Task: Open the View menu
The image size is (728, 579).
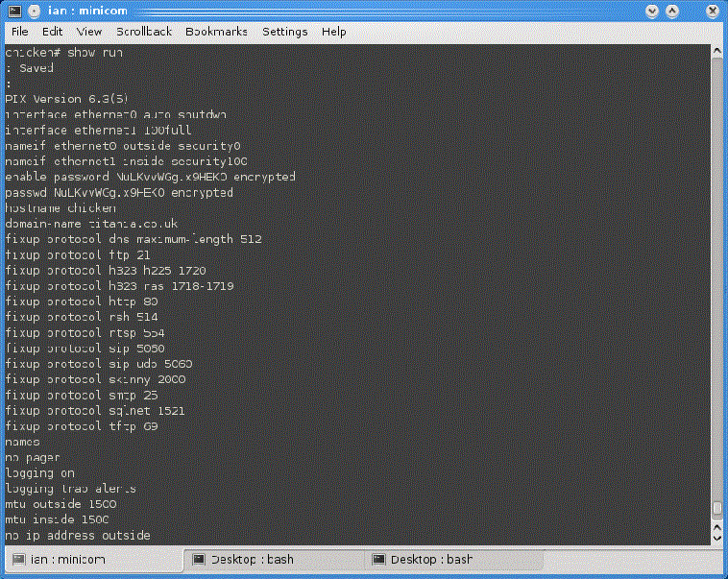Action: 88,32
